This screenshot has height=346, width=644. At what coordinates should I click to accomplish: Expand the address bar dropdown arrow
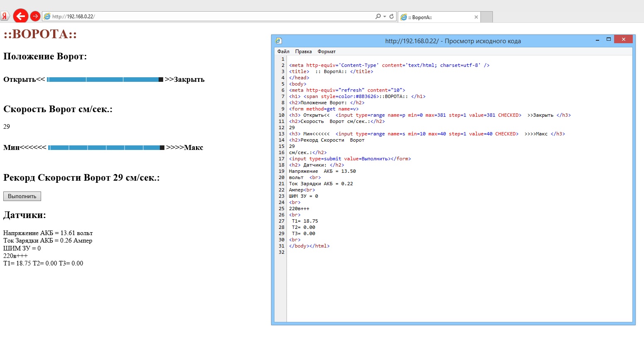pos(385,16)
